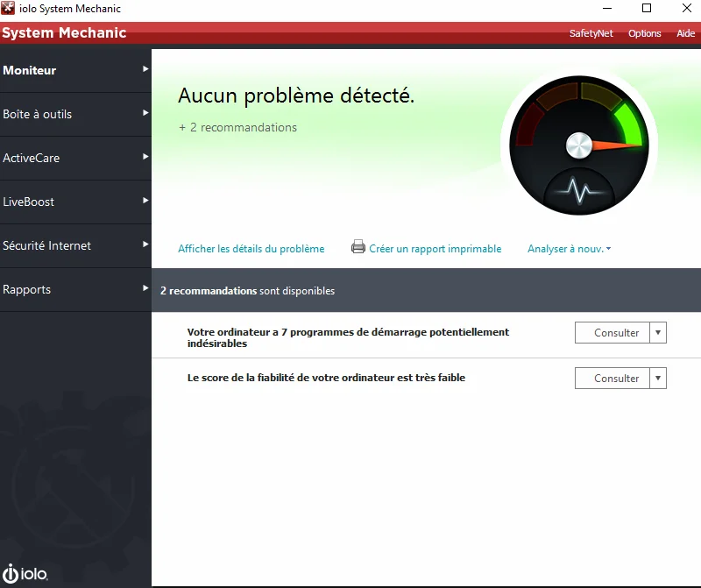Open Consulter dropdown arrow for reliability score

pos(658,379)
